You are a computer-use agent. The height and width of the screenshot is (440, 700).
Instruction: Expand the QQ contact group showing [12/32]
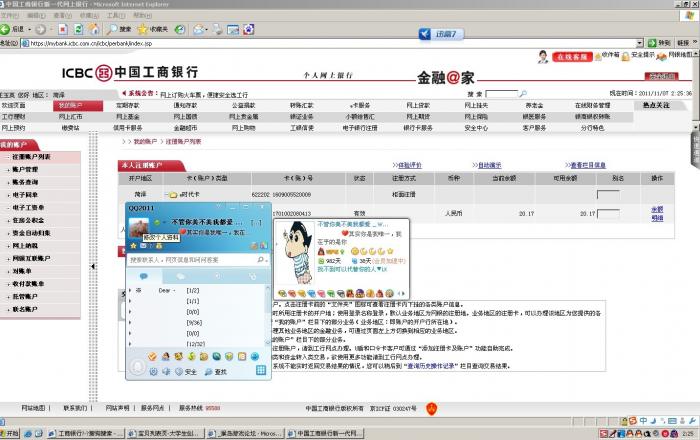[x=130, y=344]
